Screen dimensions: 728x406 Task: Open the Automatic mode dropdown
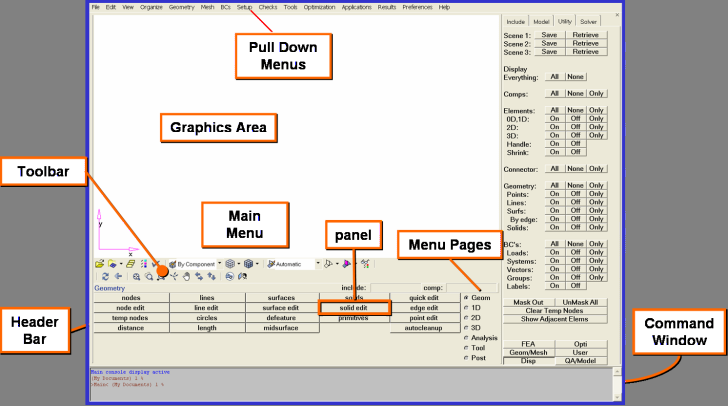[318, 263]
